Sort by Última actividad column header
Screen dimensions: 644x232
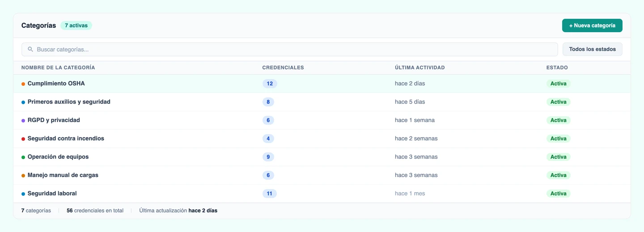click(420, 67)
